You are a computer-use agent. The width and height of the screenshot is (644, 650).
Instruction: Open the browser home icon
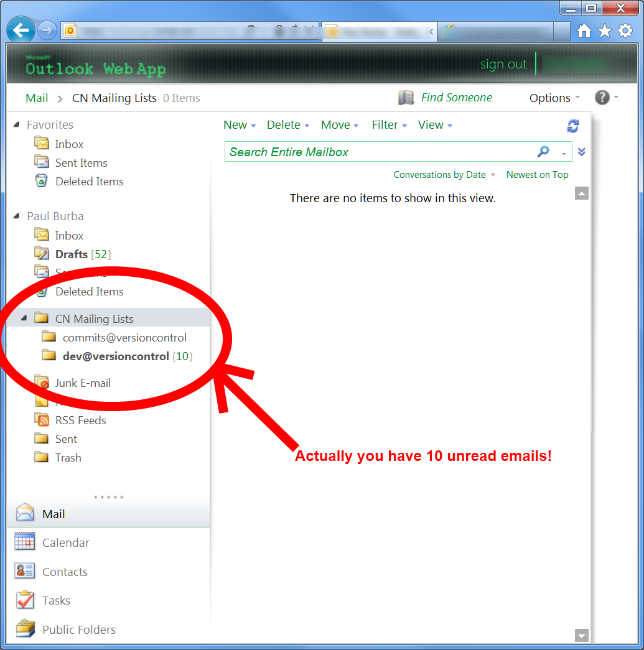[584, 30]
